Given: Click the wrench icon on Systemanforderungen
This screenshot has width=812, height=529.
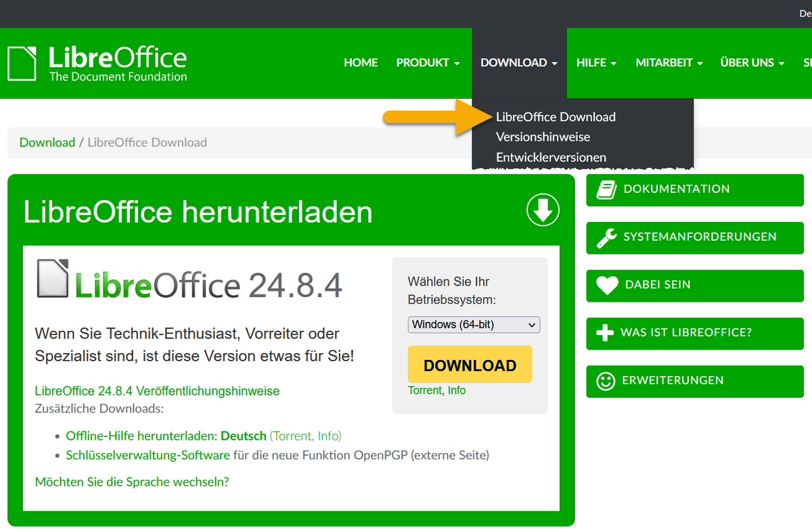Looking at the screenshot, I should click(605, 237).
